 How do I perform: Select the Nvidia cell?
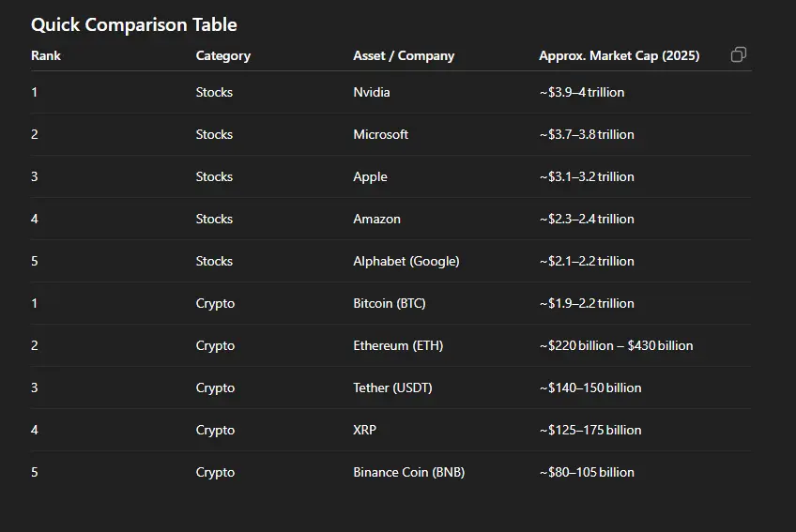[372, 92]
